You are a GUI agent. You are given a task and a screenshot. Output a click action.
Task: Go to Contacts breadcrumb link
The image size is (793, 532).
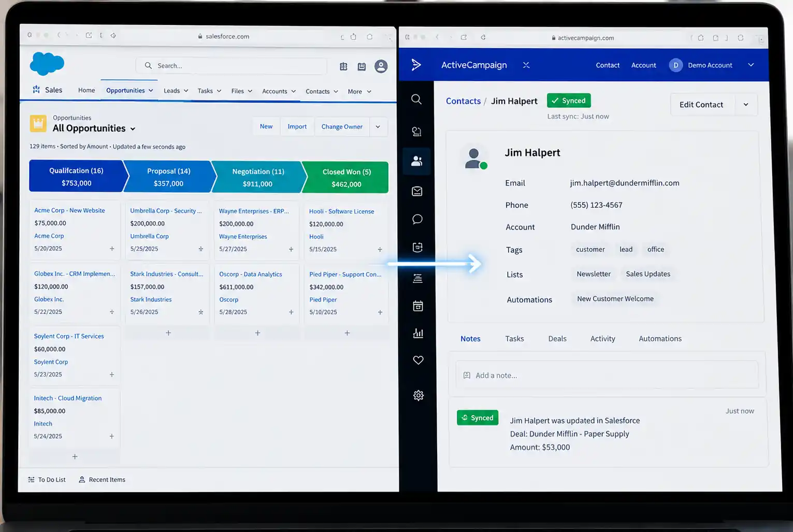[x=463, y=101]
